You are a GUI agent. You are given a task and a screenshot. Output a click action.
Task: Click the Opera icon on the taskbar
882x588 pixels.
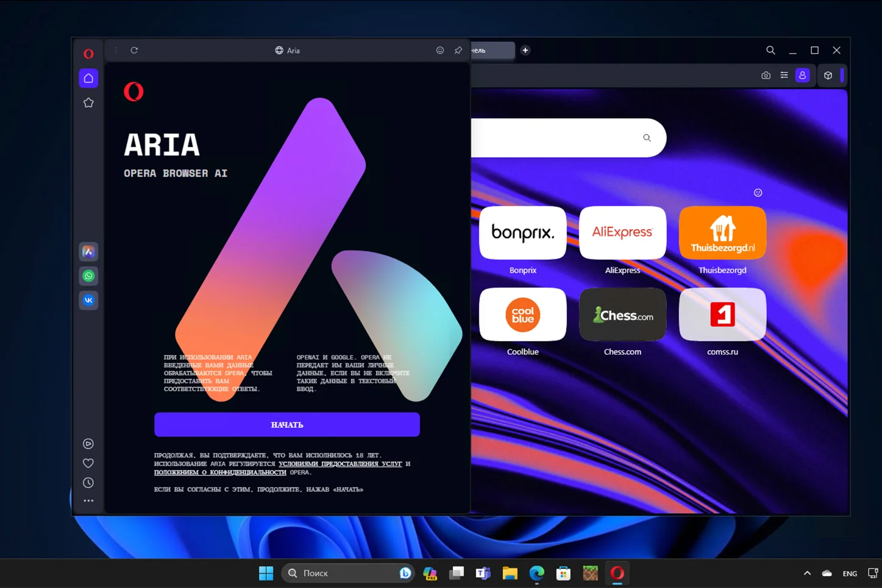point(617,573)
